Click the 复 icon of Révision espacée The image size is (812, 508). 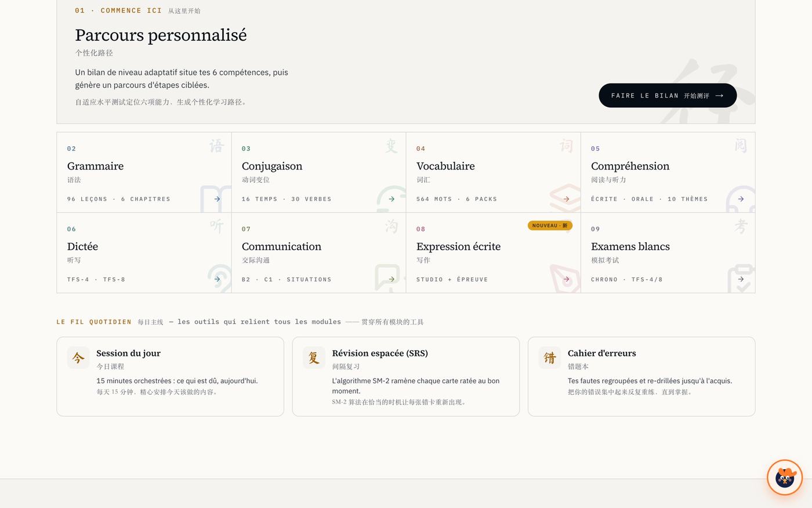[x=314, y=358]
